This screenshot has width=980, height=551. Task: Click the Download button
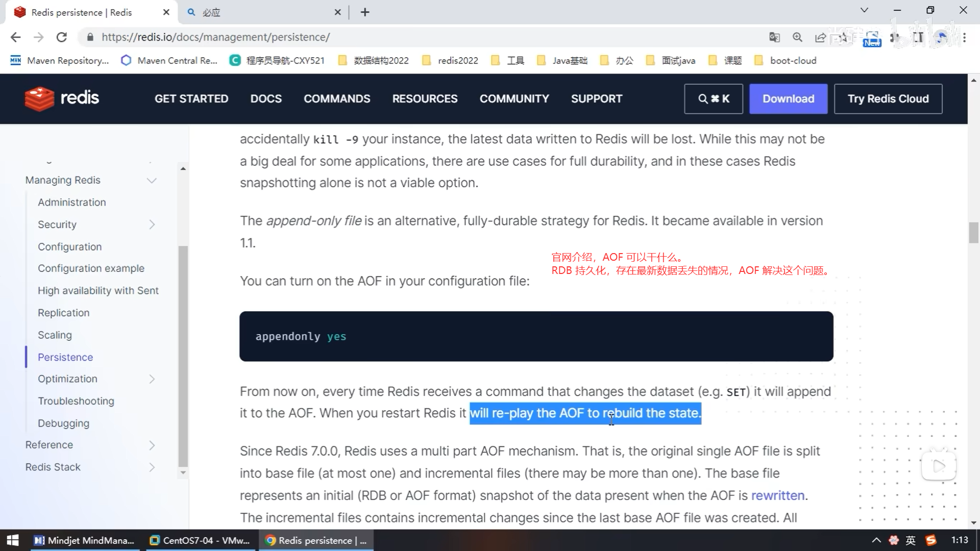[788, 99]
